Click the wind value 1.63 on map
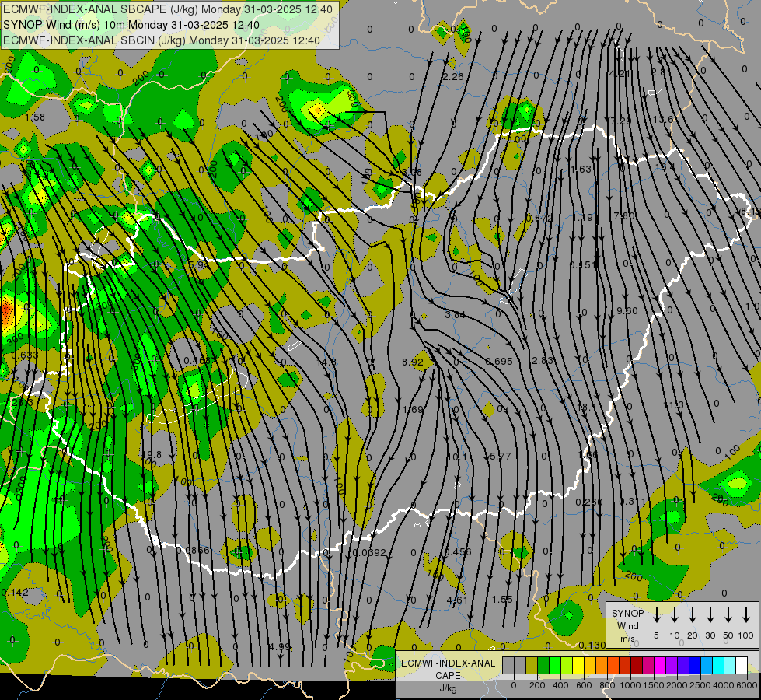This screenshot has height=700, width=761. click(x=581, y=169)
